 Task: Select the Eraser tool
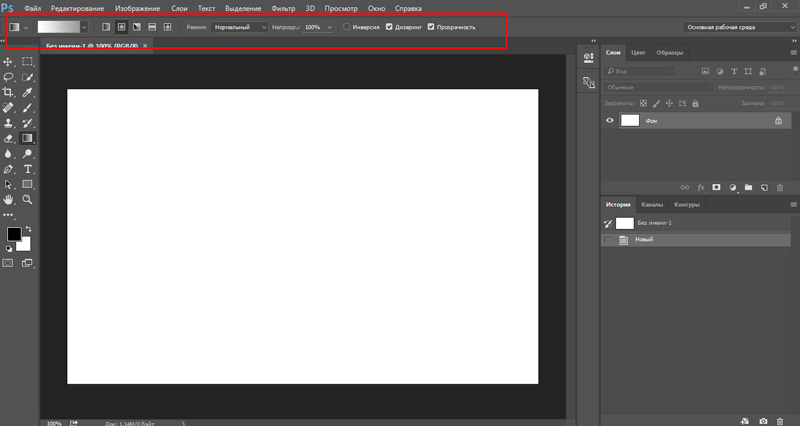(x=8, y=138)
